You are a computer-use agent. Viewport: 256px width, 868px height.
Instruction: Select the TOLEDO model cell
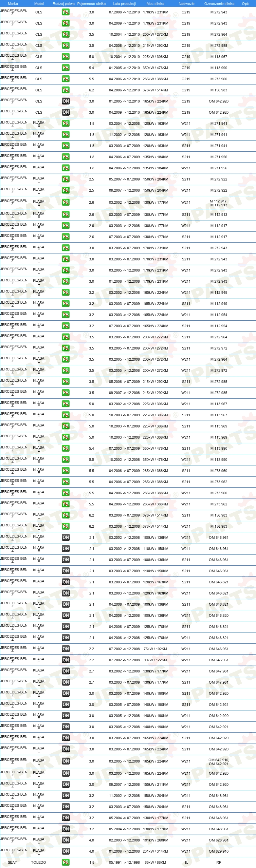point(38,862)
